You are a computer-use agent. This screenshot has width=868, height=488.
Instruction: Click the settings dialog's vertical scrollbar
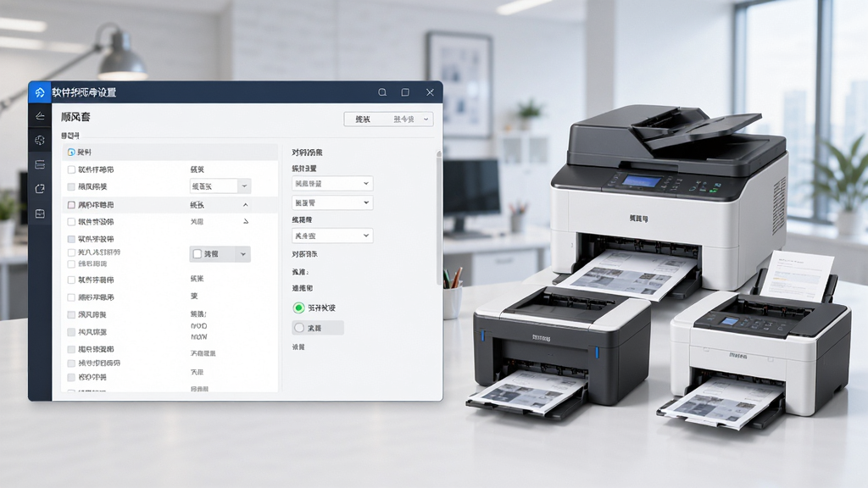[x=439, y=218]
